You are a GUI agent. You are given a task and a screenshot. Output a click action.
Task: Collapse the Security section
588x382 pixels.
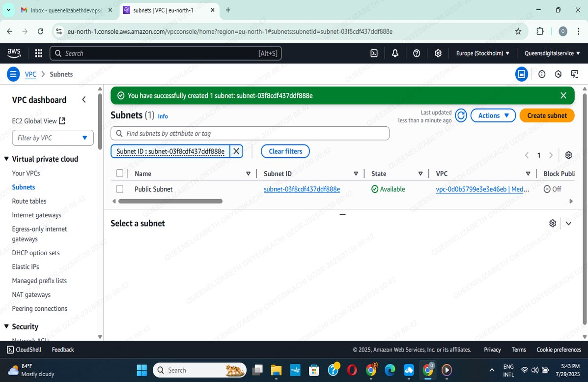pyautogui.click(x=6, y=326)
